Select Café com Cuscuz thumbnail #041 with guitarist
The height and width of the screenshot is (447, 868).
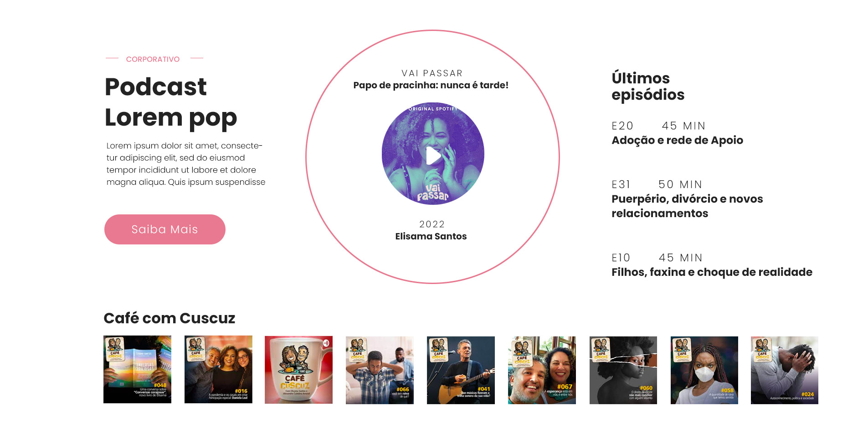coord(461,370)
